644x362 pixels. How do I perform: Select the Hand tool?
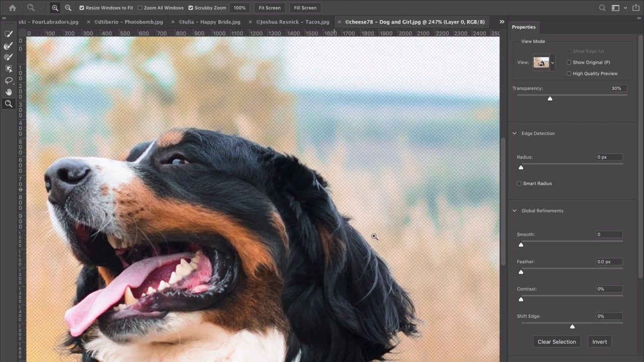(9, 92)
